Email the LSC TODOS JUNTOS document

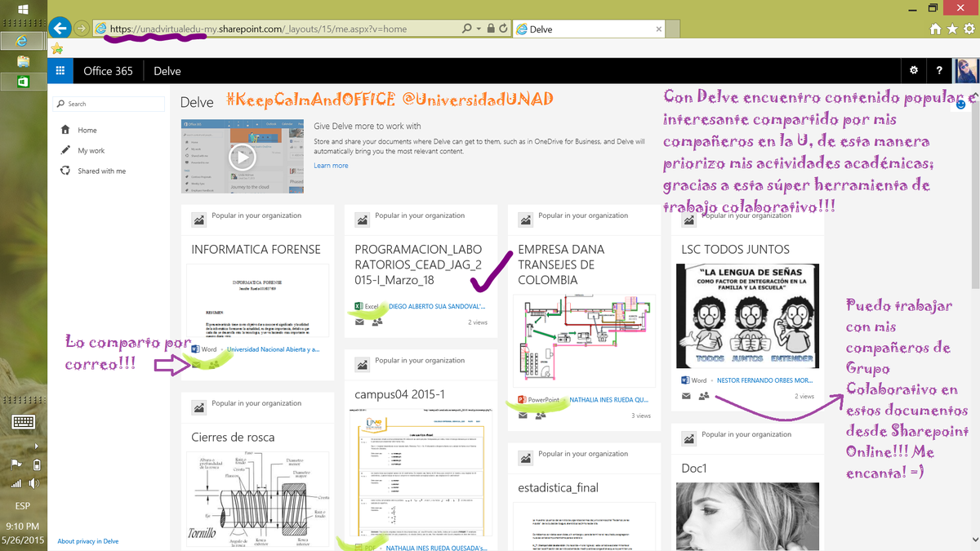tap(686, 396)
